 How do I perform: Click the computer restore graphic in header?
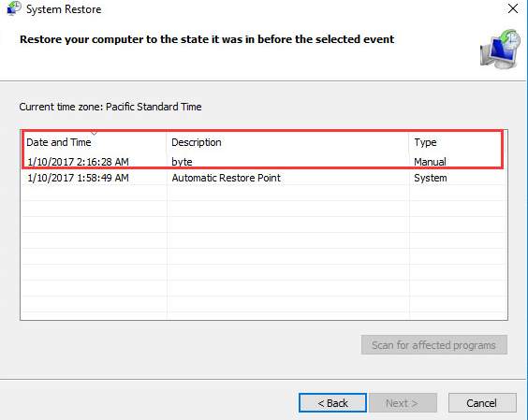click(500, 49)
